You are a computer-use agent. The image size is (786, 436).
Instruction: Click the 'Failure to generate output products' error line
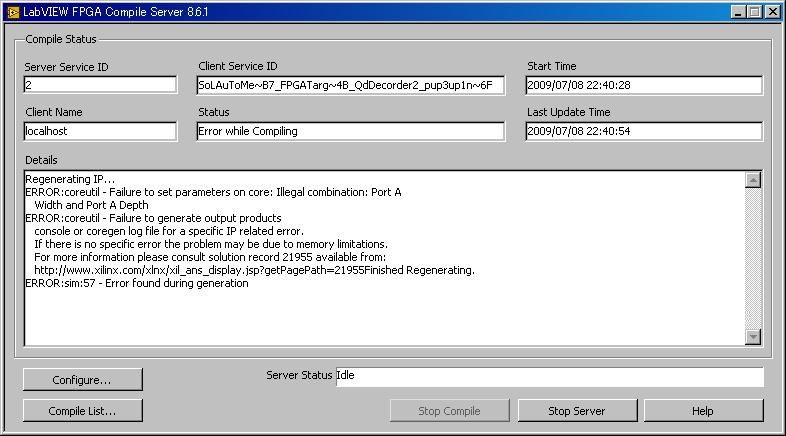click(x=153, y=218)
